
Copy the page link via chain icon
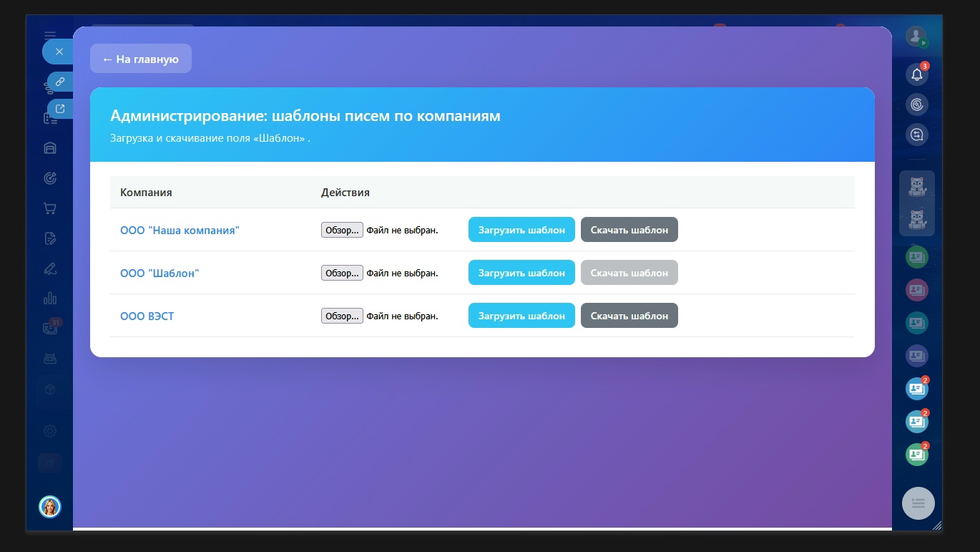[60, 82]
